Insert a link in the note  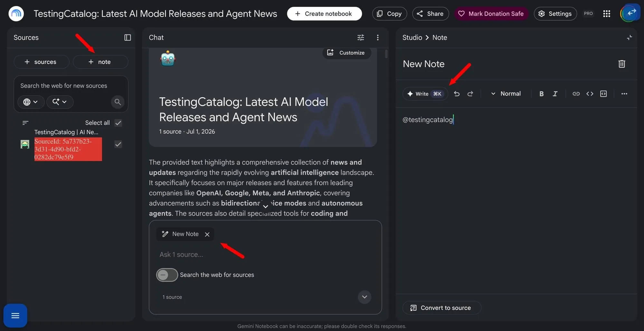coord(576,94)
